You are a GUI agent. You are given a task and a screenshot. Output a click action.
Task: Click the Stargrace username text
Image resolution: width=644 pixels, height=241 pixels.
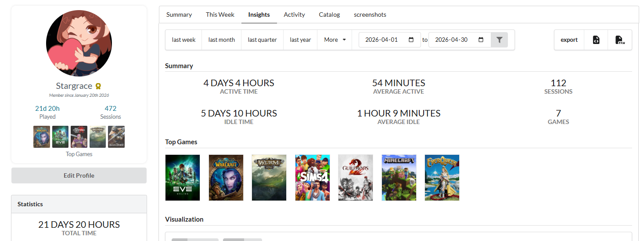74,86
